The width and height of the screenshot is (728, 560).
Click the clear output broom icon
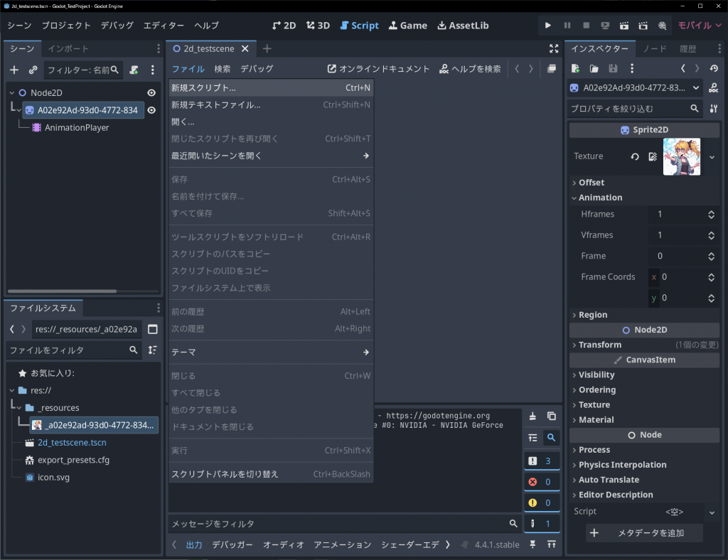point(533,416)
